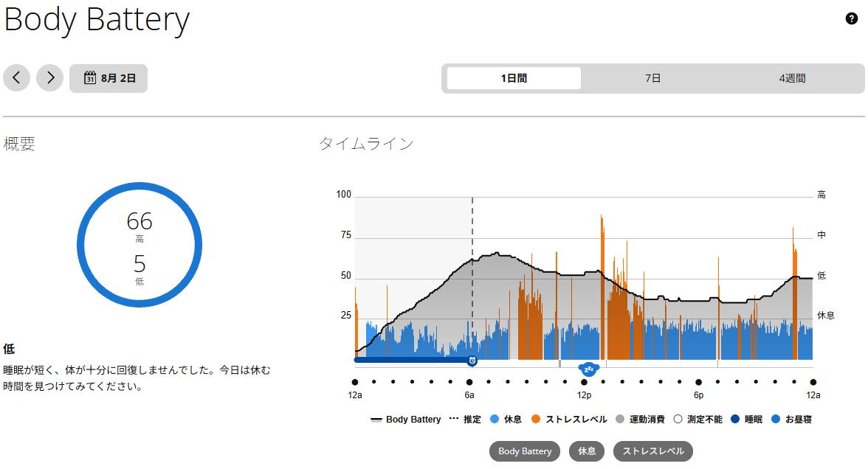Open the 8月 2日 date picker

click(108, 78)
